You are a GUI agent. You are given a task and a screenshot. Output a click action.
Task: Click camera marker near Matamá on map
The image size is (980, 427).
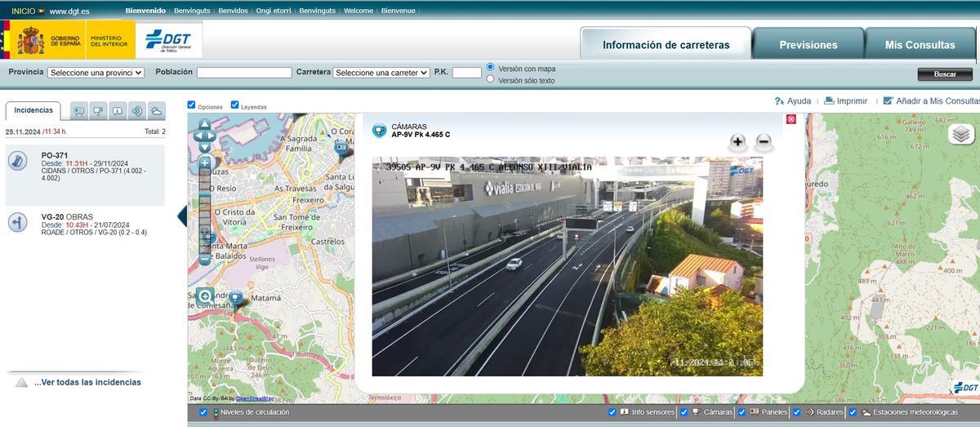[x=236, y=299]
